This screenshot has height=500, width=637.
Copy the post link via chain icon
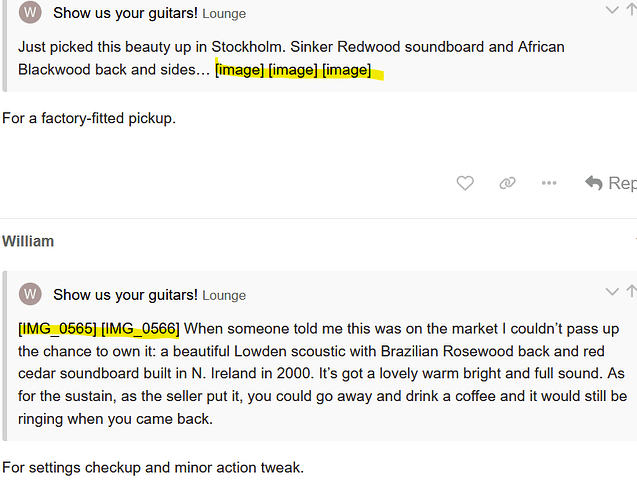click(507, 183)
